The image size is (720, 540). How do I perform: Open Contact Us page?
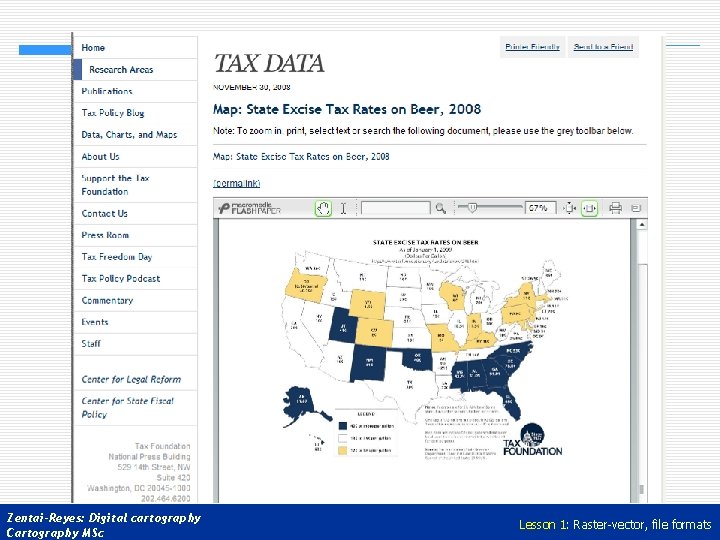pos(105,214)
